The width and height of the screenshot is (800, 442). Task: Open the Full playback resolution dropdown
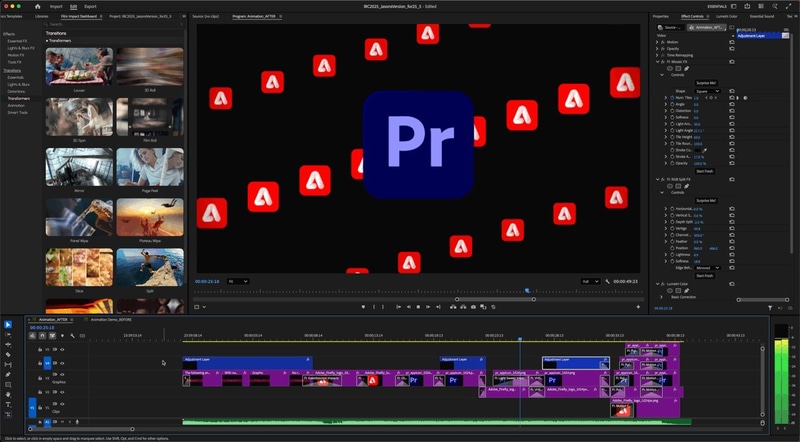590,281
